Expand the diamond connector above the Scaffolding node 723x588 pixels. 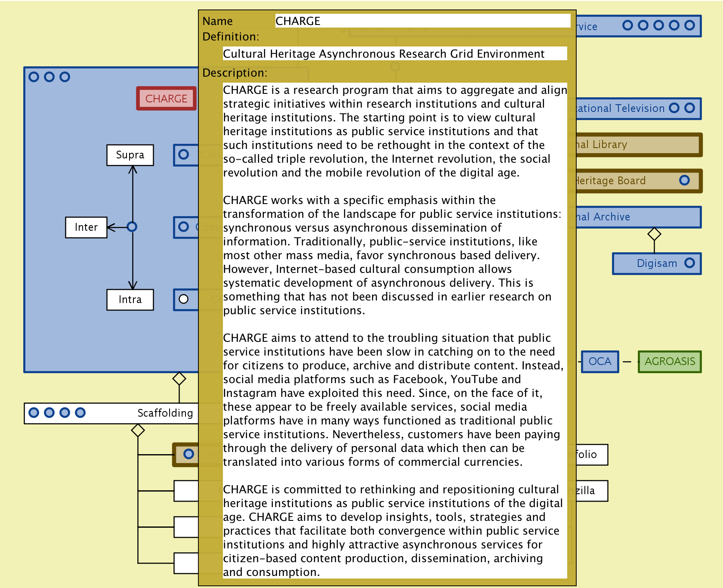pyautogui.click(x=179, y=379)
